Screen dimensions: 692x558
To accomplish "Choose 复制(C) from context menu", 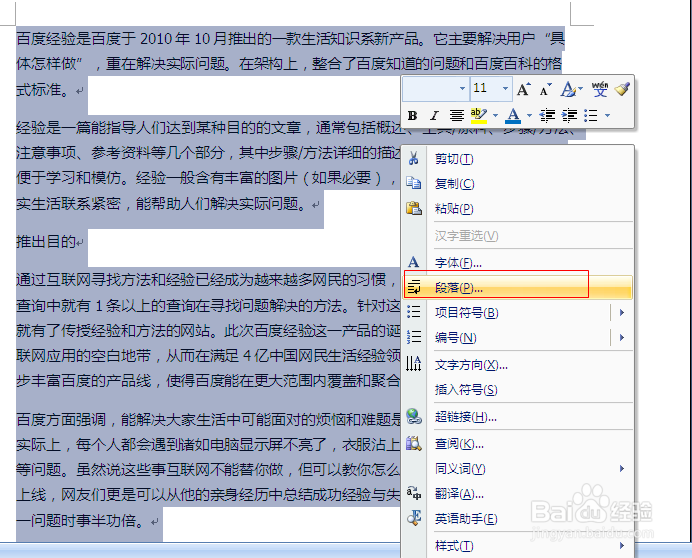I will click(455, 184).
